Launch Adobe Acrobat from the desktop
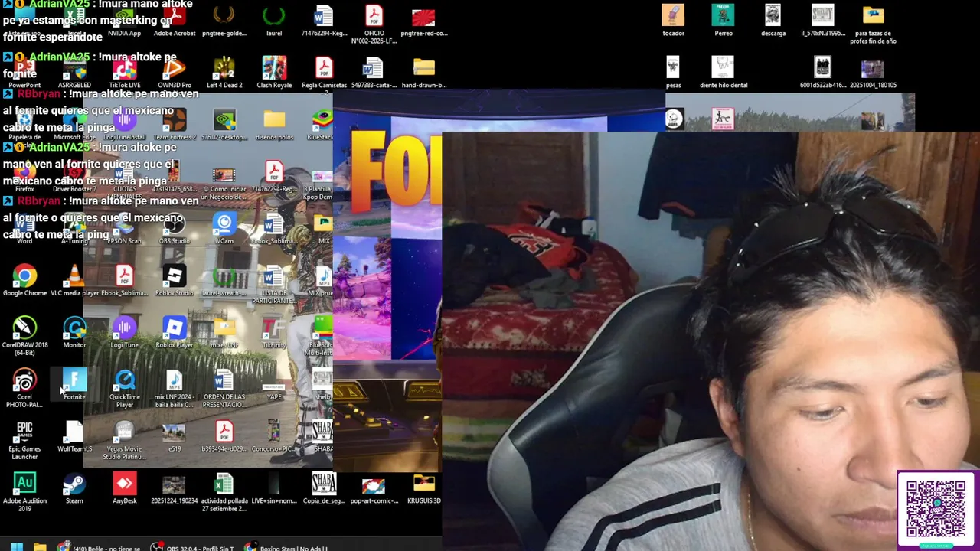 point(174,21)
